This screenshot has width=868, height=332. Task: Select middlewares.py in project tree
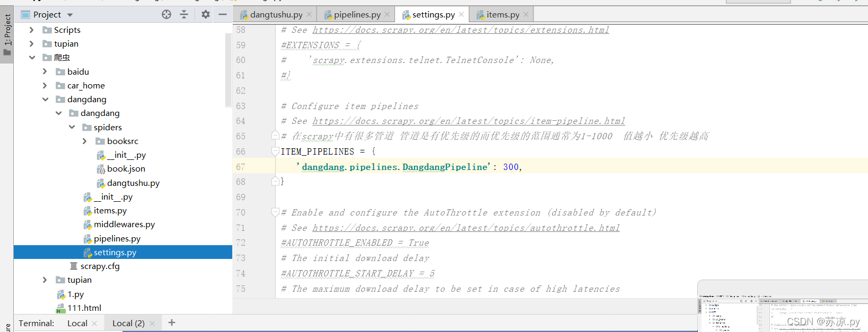124,224
